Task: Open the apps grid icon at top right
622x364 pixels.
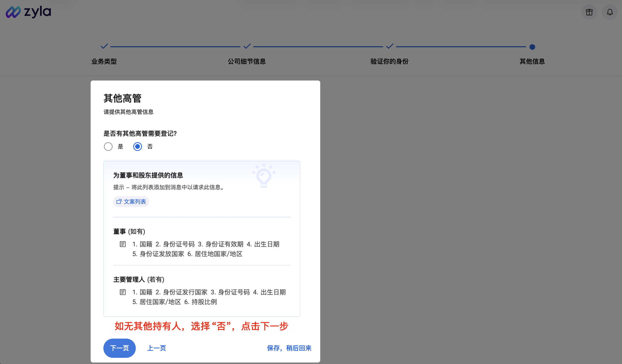Action: pyautogui.click(x=589, y=12)
